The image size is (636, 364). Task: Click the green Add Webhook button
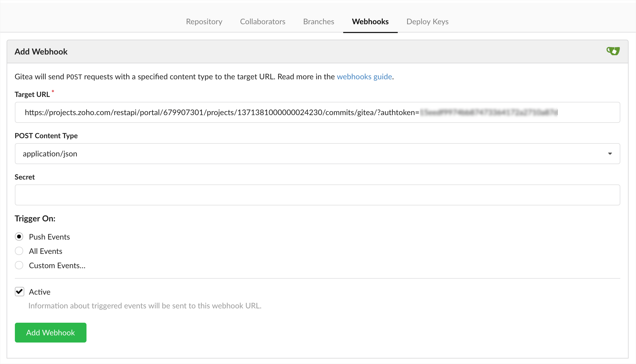tap(51, 333)
